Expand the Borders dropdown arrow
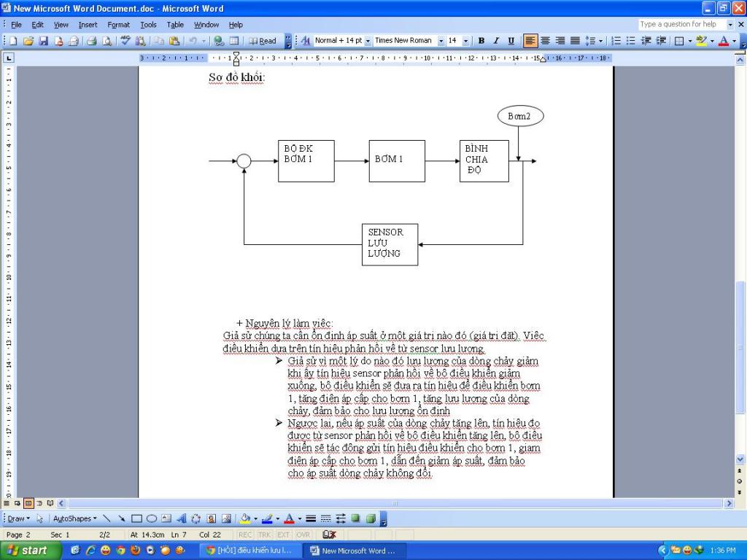 click(x=690, y=41)
